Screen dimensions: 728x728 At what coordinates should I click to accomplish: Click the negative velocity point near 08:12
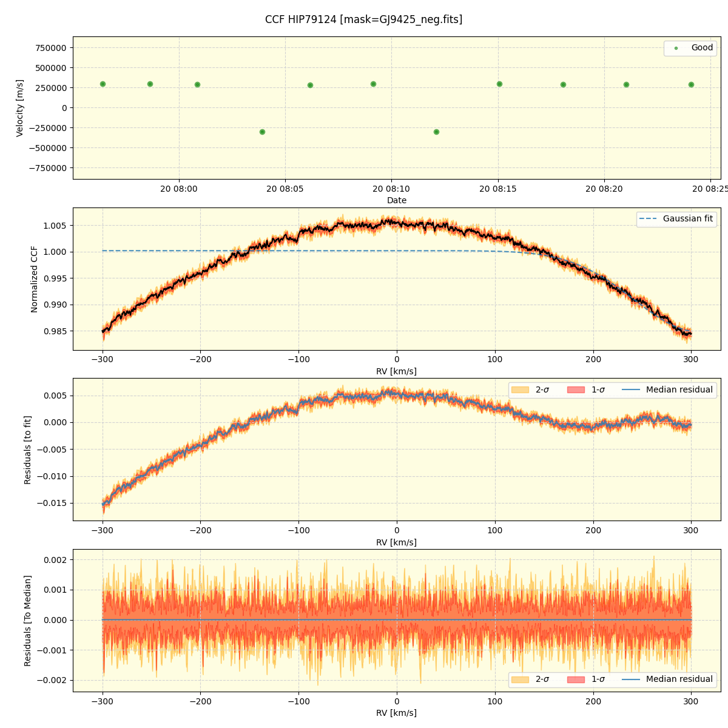(x=436, y=132)
